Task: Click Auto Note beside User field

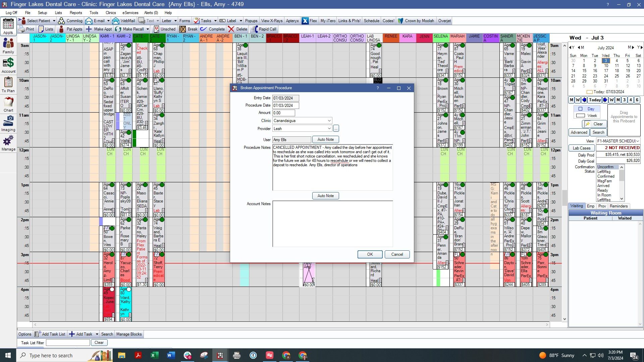Action: coord(325,139)
